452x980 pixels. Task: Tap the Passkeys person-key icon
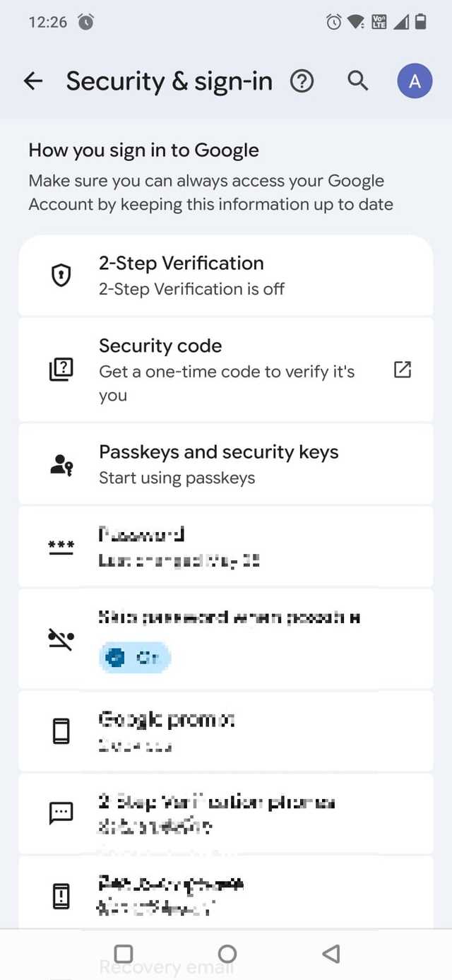(61, 464)
